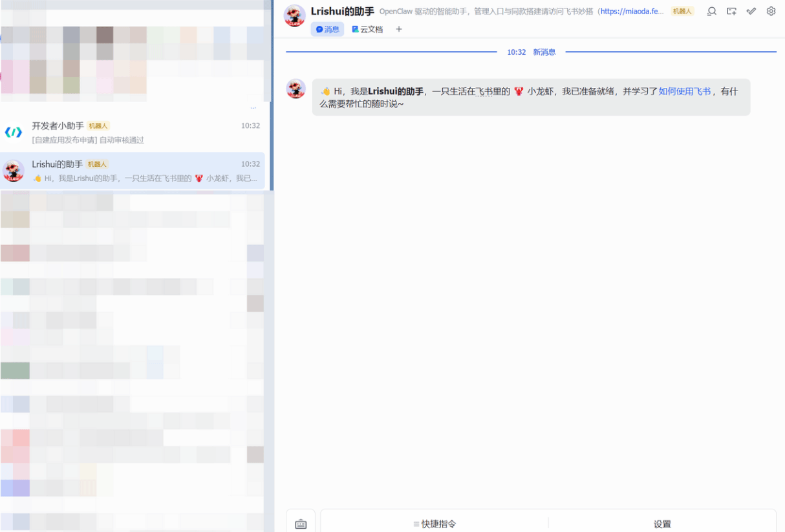Click the 消息 tab chat-bubble icon

coord(318,29)
